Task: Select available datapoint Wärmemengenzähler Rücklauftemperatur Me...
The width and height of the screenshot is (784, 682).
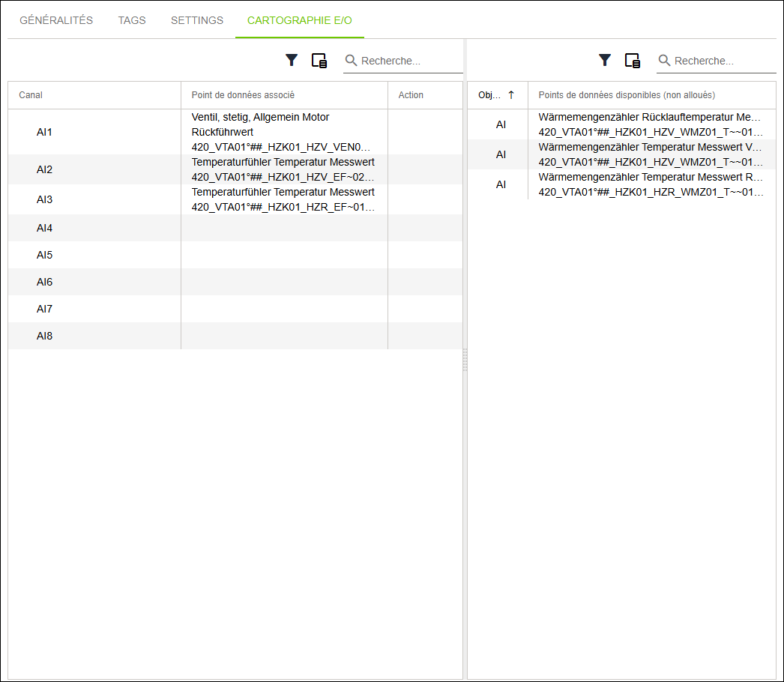Action: tap(652, 124)
